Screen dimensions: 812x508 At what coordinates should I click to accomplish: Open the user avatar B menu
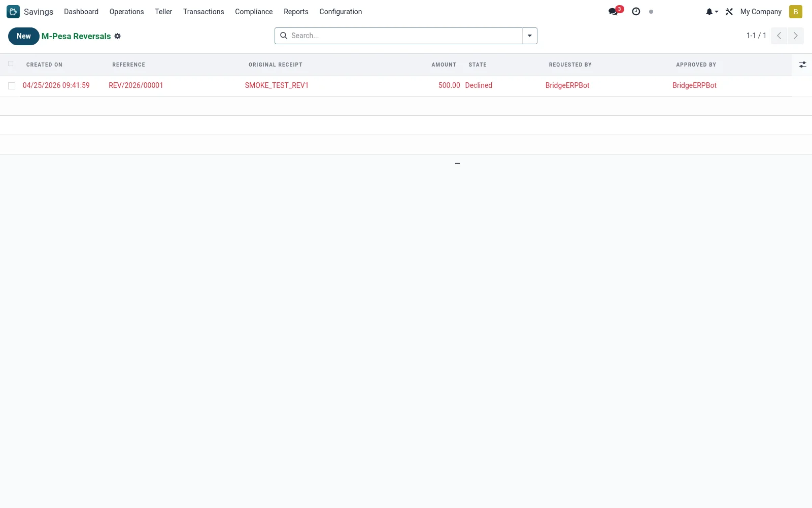[795, 12]
